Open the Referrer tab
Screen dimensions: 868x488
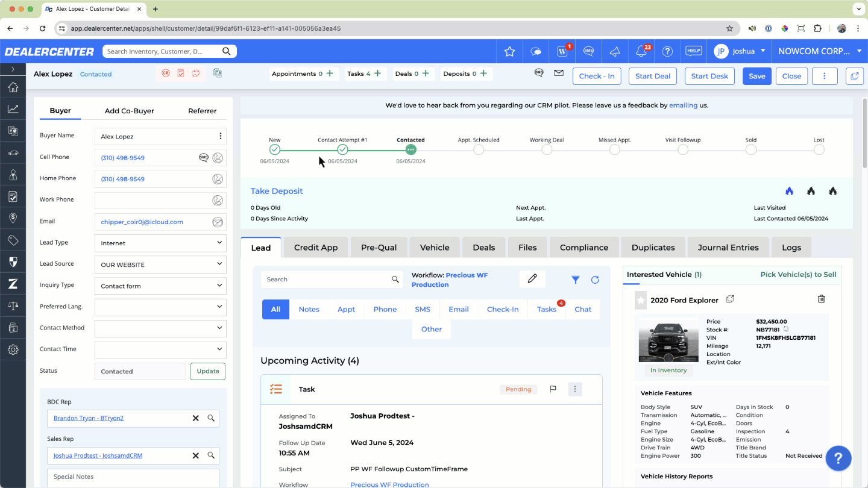[203, 111]
